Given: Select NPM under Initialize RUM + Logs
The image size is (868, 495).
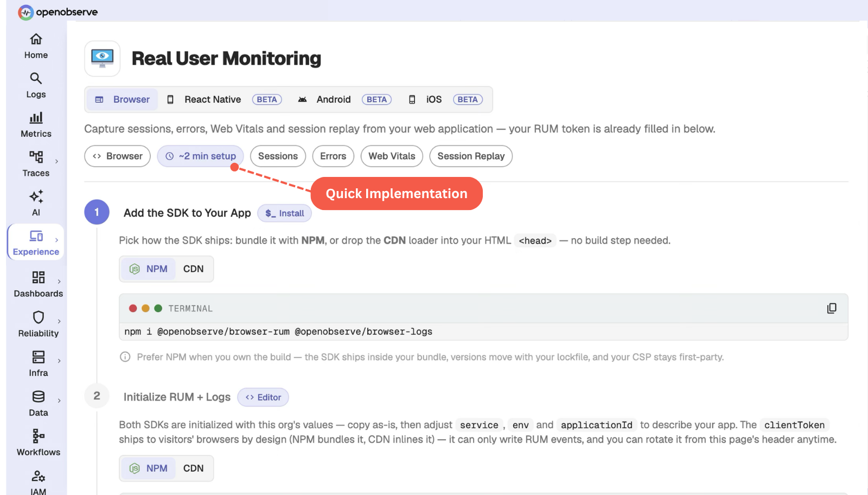Looking at the screenshot, I should click(149, 468).
